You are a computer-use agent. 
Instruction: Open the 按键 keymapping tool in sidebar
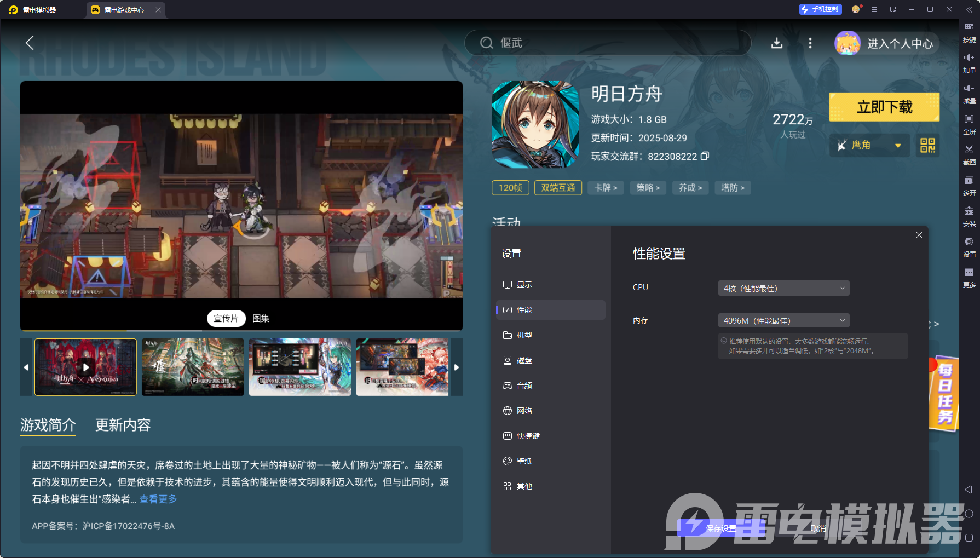click(x=969, y=32)
